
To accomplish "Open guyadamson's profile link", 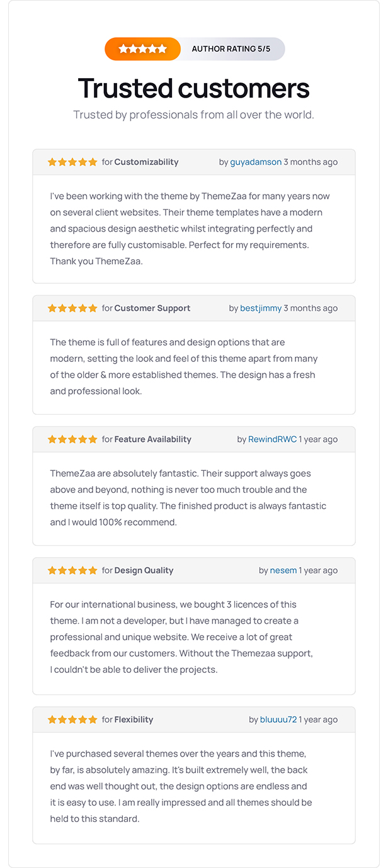I will [256, 162].
